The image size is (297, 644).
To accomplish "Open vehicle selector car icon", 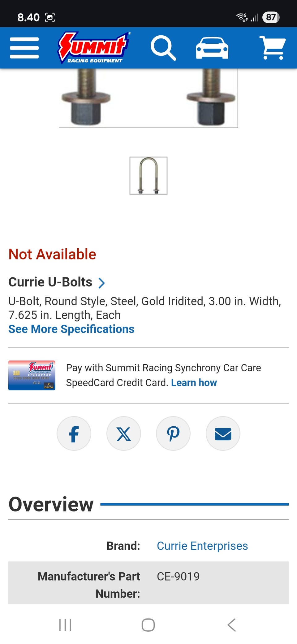I will click(x=212, y=48).
